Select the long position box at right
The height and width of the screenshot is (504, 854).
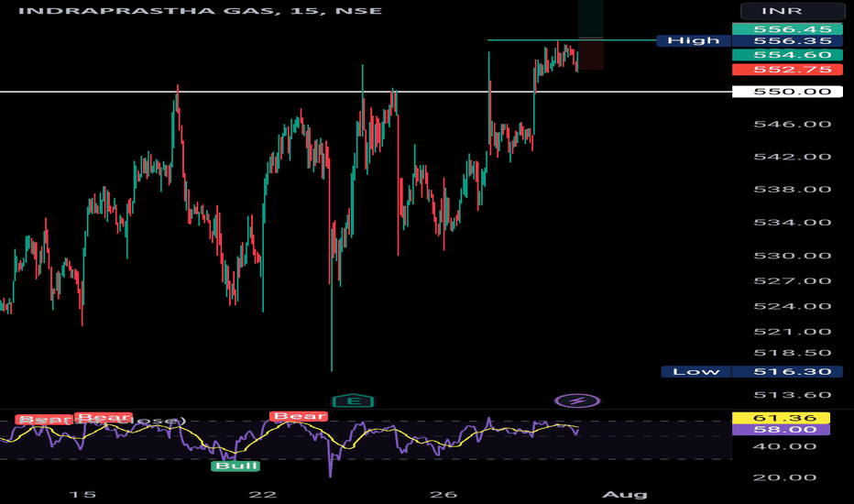(590, 35)
